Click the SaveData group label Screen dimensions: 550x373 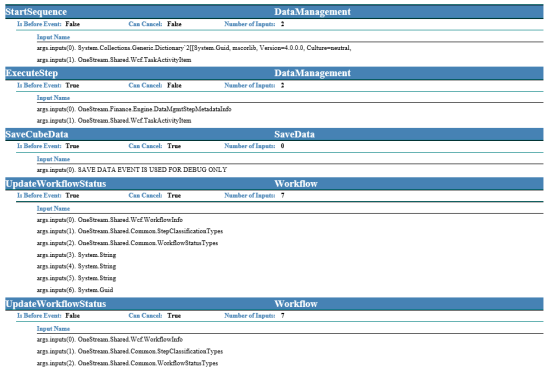[294, 134]
